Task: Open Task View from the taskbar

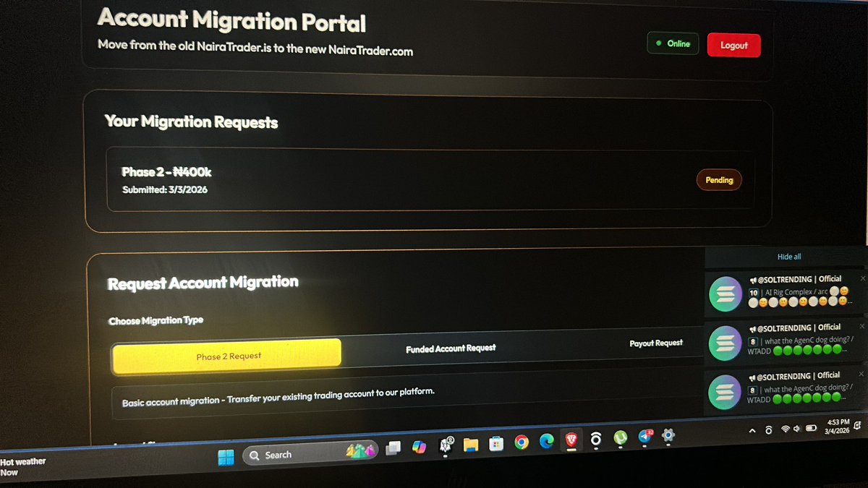Action: (393, 448)
